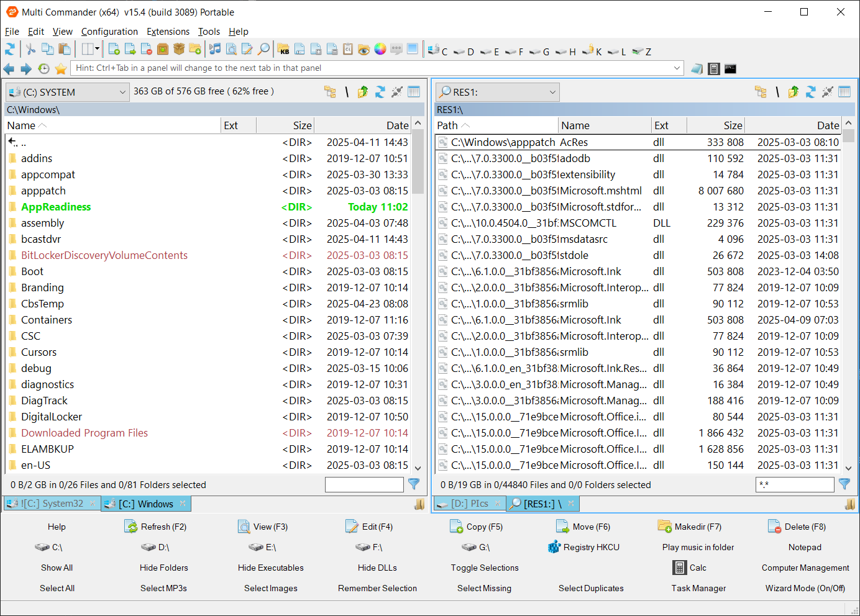Expand the (C:) SYSTEM drive dropdown
Image resolution: width=860 pixels, height=616 pixels.
122,93
